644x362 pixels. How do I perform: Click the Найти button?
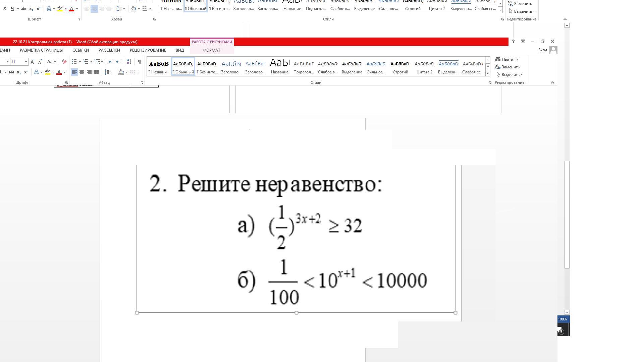click(507, 59)
